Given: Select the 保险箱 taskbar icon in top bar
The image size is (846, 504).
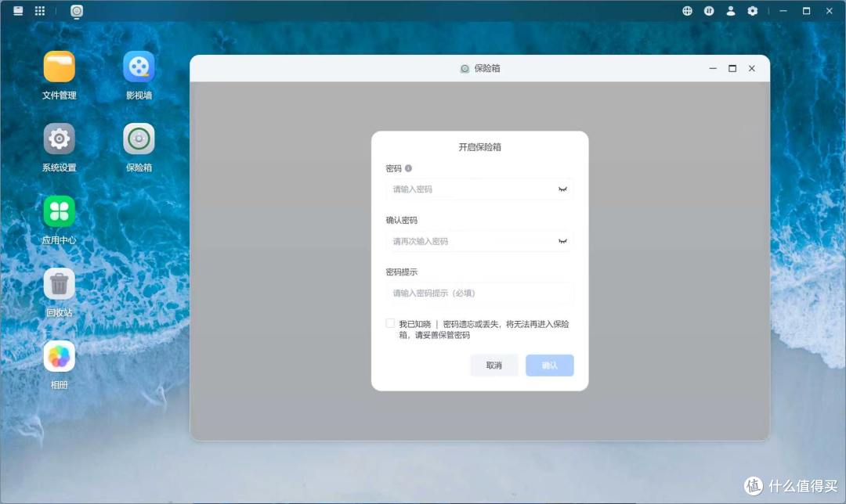Looking at the screenshot, I should point(77,11).
